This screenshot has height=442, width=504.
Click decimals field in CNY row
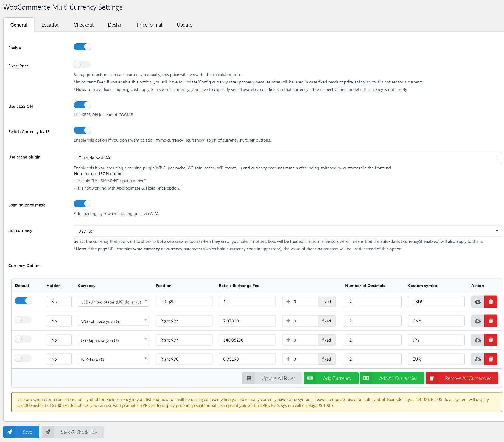[373, 321]
